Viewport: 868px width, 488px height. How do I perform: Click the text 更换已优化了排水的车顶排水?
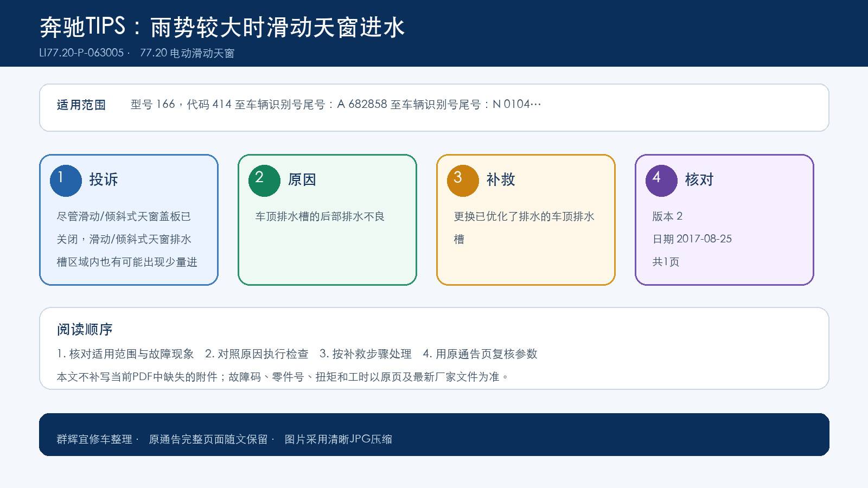coord(524,216)
